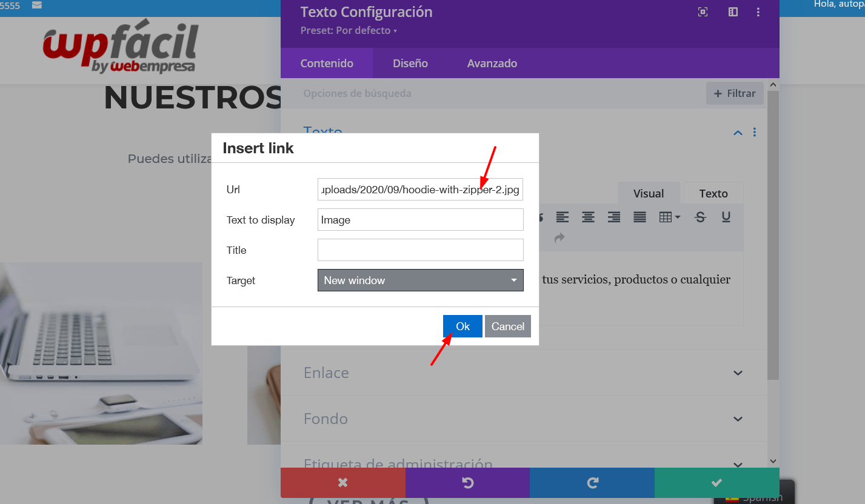Click into the Url field
The height and width of the screenshot is (504, 865).
click(420, 190)
